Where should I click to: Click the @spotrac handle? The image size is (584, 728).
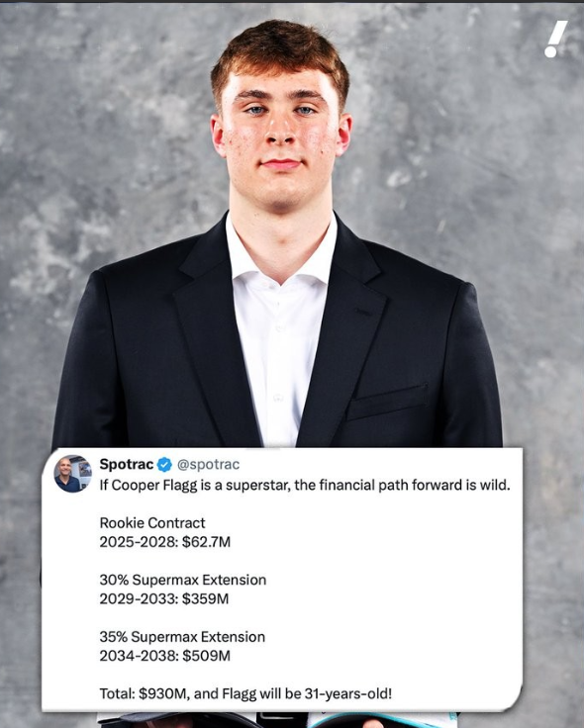coord(209,464)
